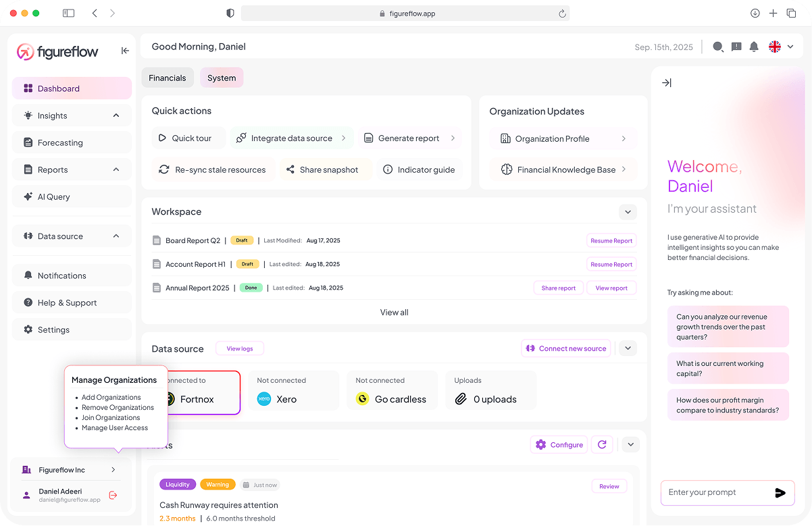The image size is (812, 526).
Task: Toggle the browser sidebar in Safari toolbar
Action: 68,13
